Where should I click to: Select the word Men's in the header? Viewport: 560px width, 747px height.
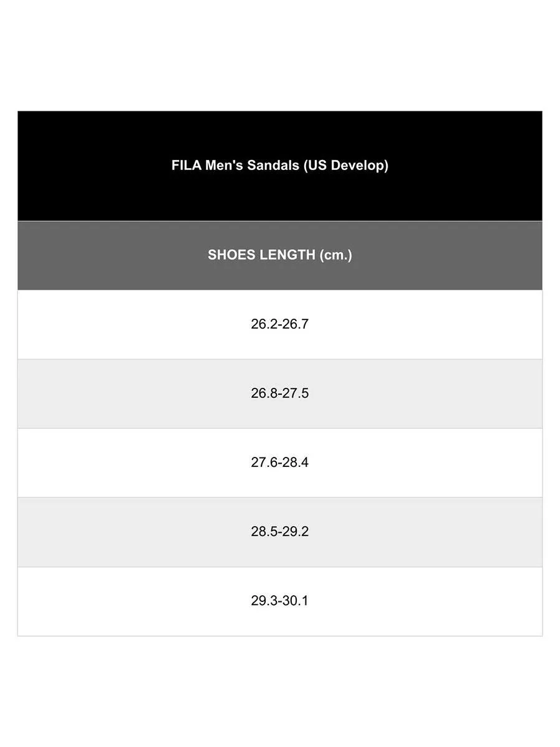point(222,166)
